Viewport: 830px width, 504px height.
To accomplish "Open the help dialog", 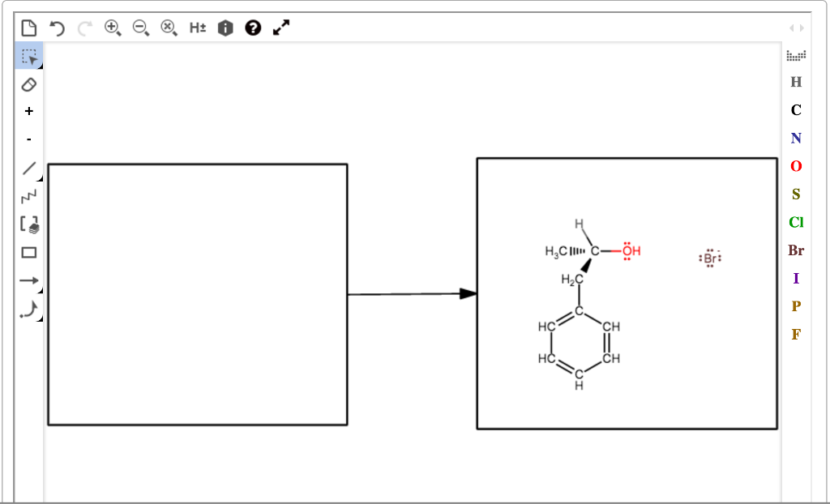I will pyautogui.click(x=253, y=28).
